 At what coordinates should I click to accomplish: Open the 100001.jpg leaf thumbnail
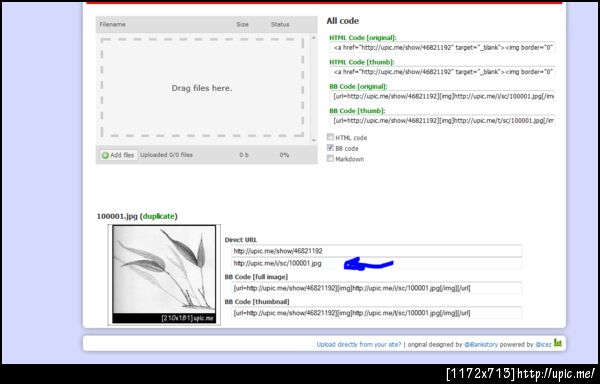(164, 274)
